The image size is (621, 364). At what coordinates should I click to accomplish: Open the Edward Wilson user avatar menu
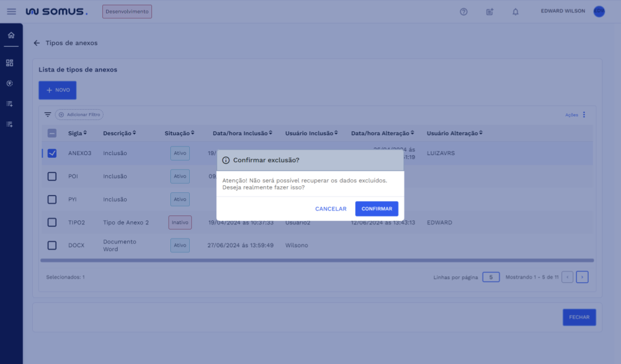pos(599,12)
